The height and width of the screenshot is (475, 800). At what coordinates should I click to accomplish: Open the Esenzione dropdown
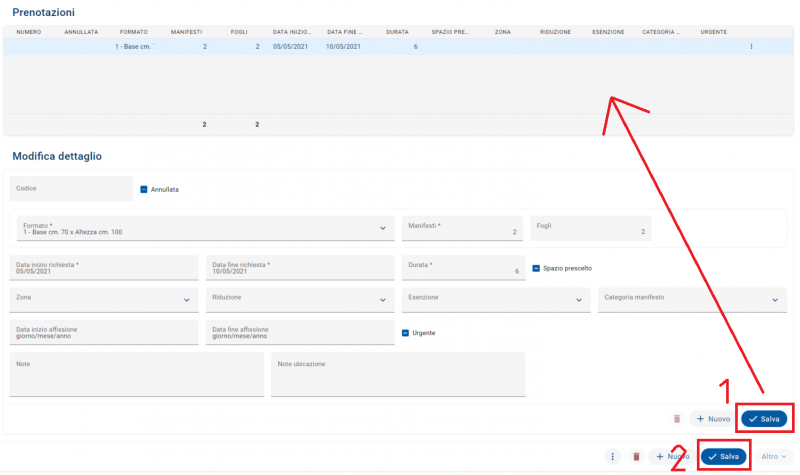(x=578, y=300)
